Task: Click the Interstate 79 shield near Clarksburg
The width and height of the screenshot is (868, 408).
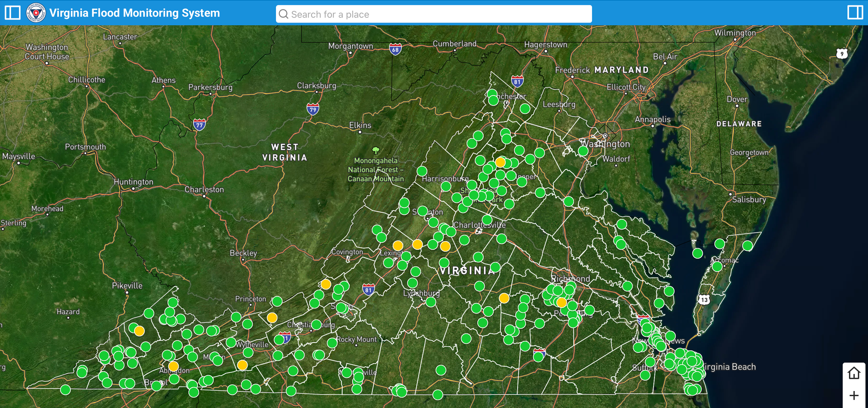Action: (313, 109)
